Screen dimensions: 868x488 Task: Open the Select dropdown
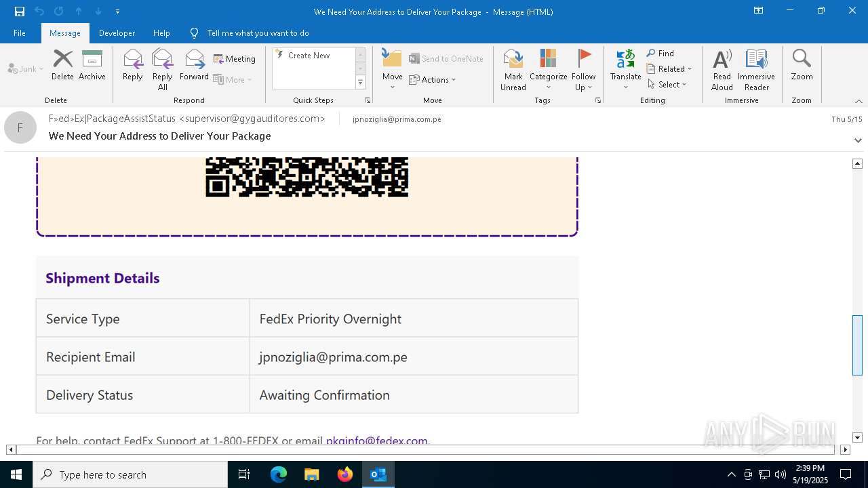(x=667, y=85)
